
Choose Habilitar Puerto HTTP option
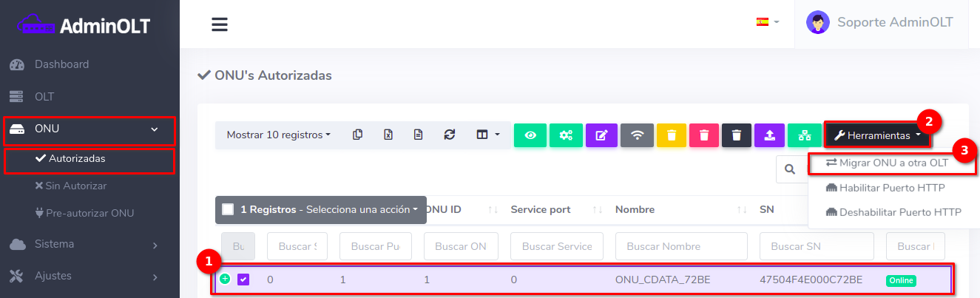892,188
